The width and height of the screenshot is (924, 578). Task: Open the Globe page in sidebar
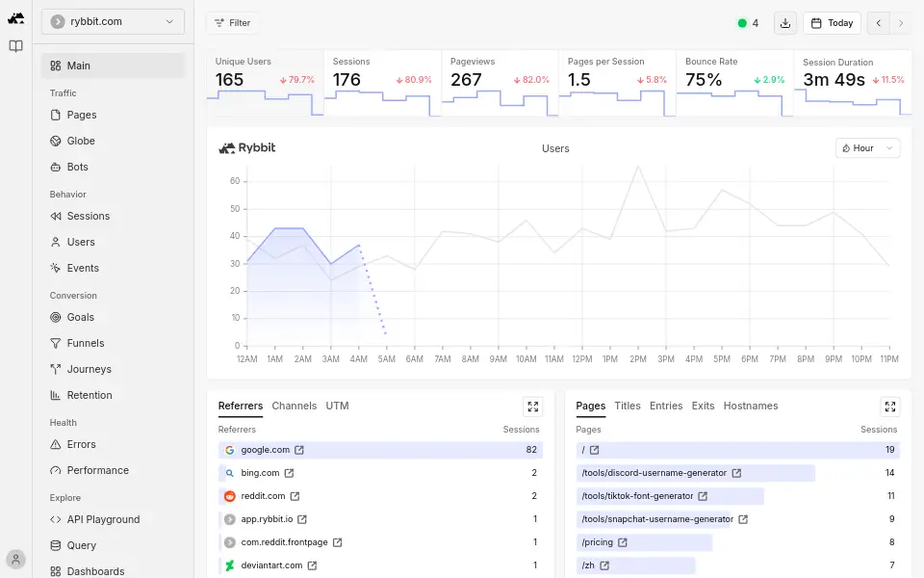coord(113,141)
